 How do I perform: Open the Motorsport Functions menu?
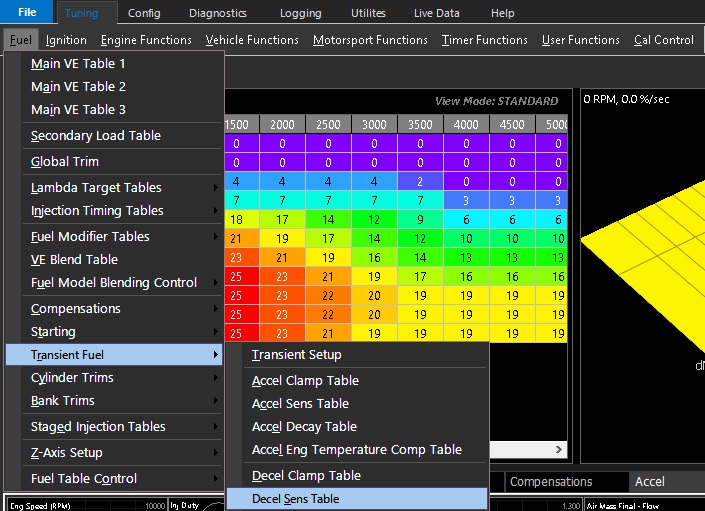370,40
